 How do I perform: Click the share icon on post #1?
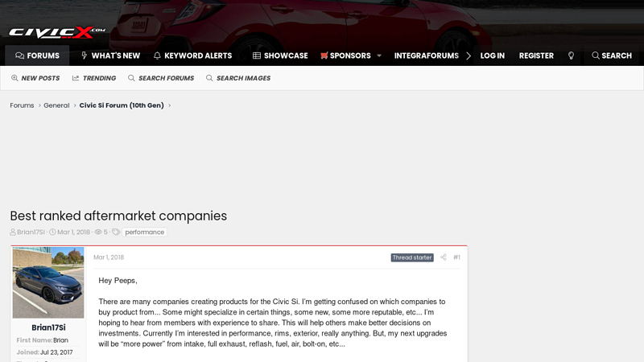(x=444, y=257)
